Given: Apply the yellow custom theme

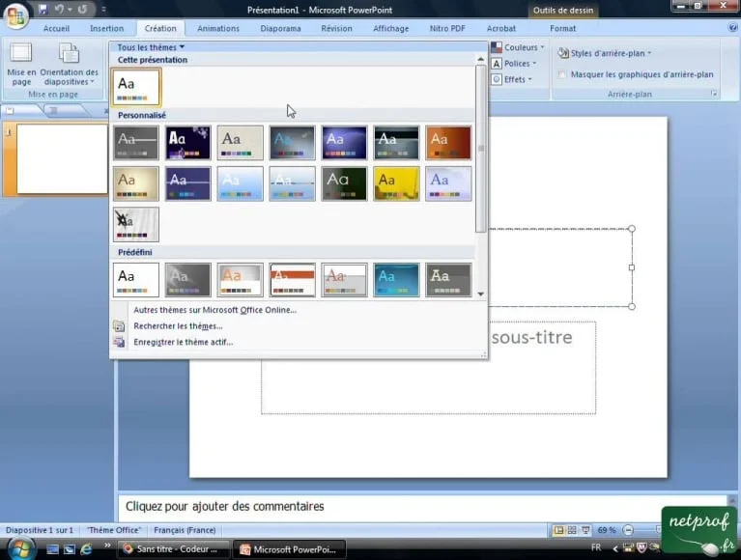Looking at the screenshot, I should point(396,183).
